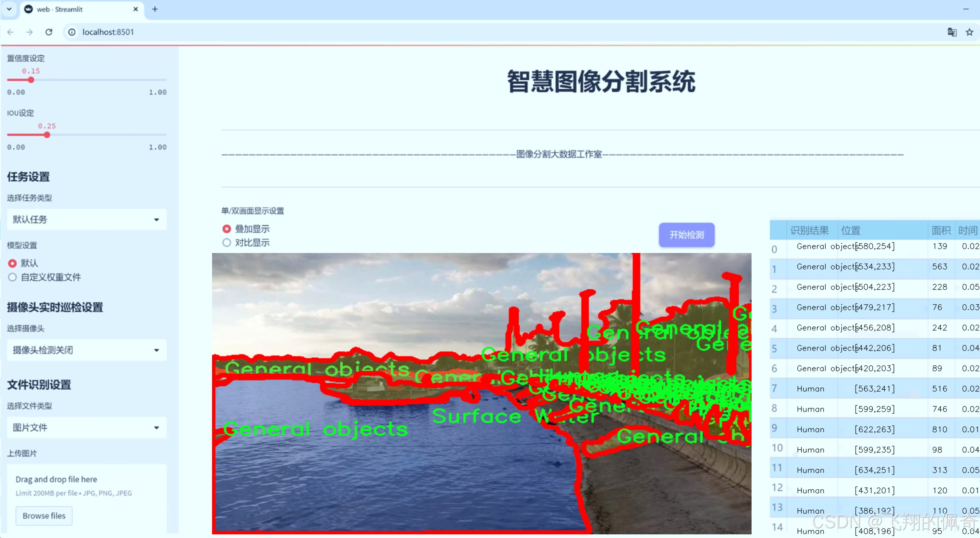Select the web · Streamlit tab

82,9
